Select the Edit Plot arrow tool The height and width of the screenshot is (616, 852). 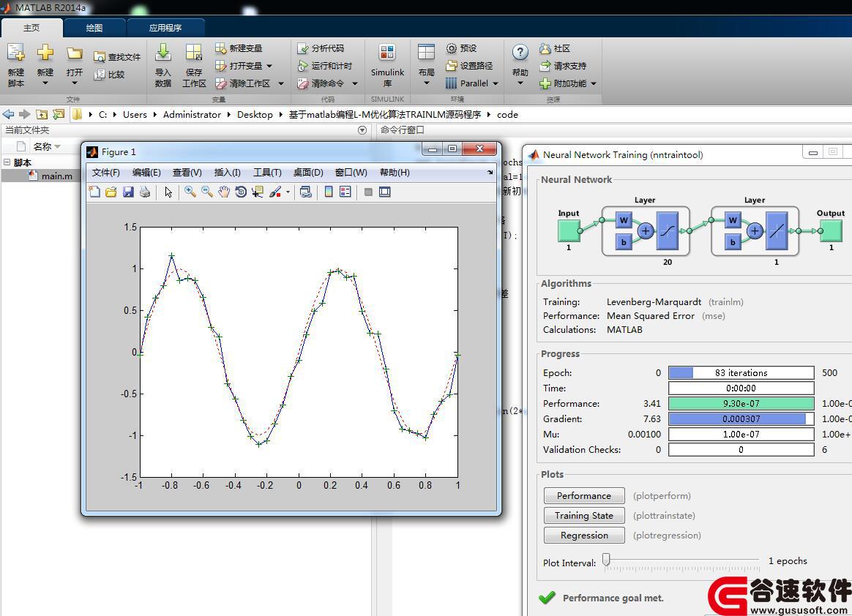168,192
